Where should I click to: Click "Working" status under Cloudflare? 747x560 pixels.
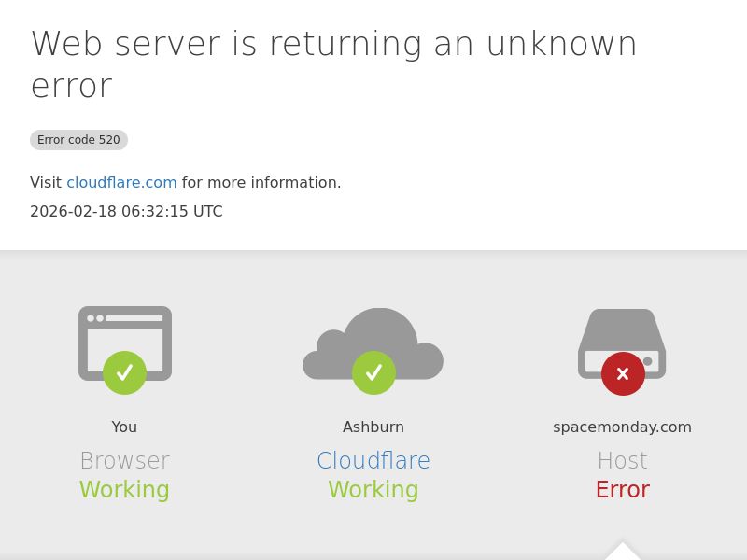373,490
